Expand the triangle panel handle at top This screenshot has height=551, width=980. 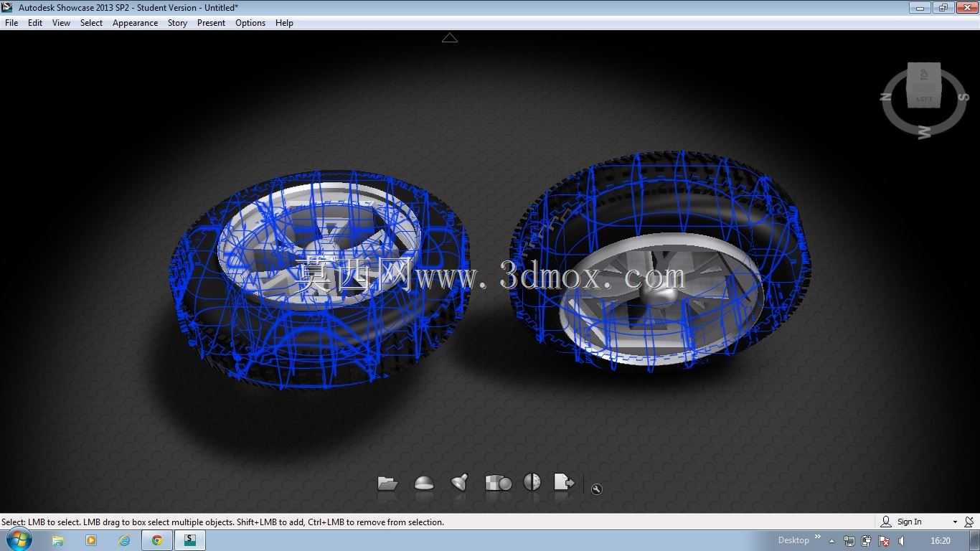click(x=450, y=38)
